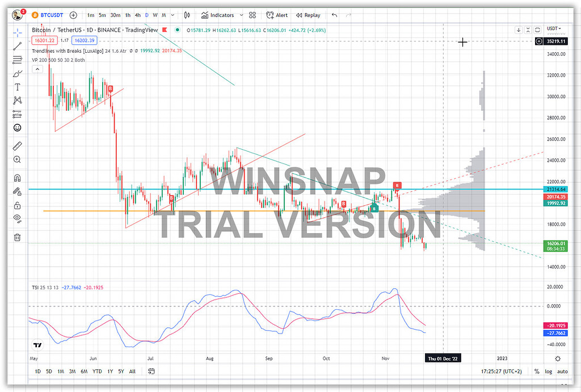Open the Fibonacci retracement tools
The width and height of the screenshot is (581, 392).
coord(18,60)
